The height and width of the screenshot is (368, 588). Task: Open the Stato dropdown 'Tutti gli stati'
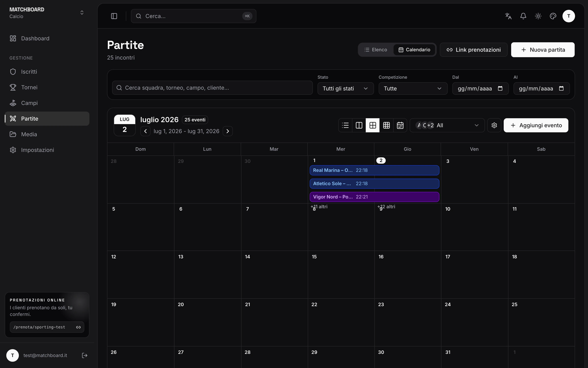(x=345, y=88)
